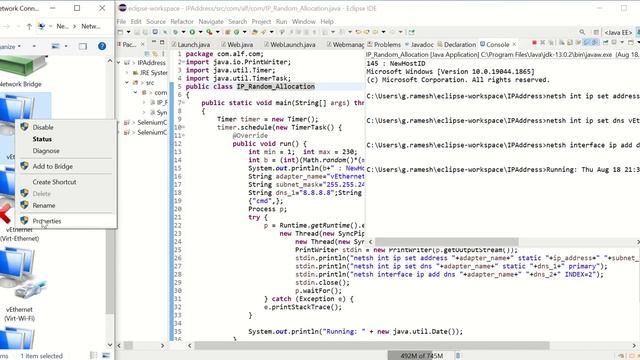Image resolution: width=640 pixels, height=360 pixels.
Task: Click the console horizontal scrollbar
Action: (447, 242)
